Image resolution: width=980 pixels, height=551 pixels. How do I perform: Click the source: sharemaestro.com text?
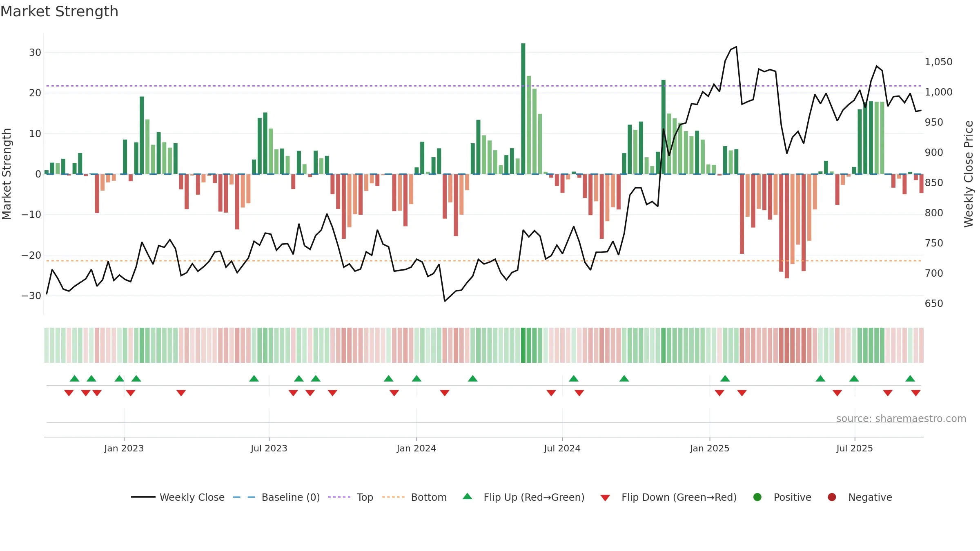(901, 419)
